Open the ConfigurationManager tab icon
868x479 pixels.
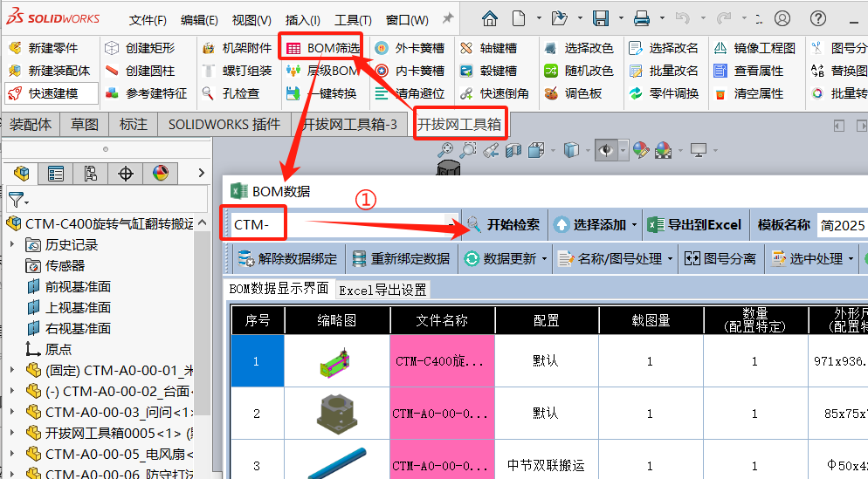[91, 174]
